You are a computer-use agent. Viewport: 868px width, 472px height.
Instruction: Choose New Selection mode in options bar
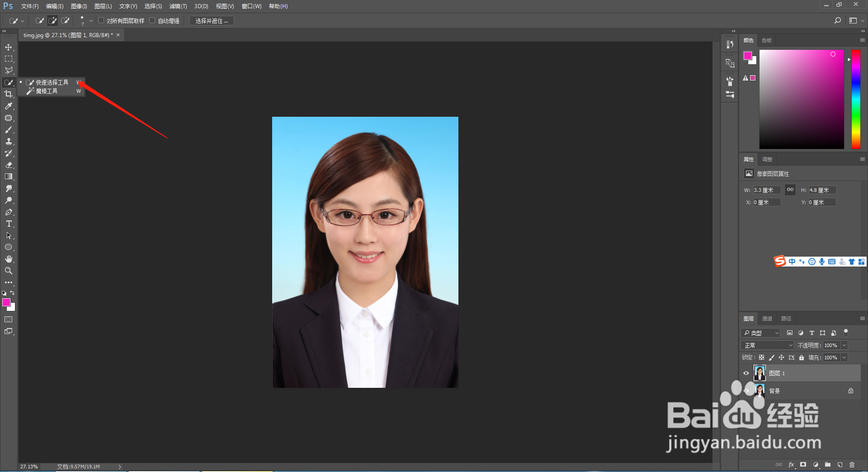pyautogui.click(x=40, y=21)
